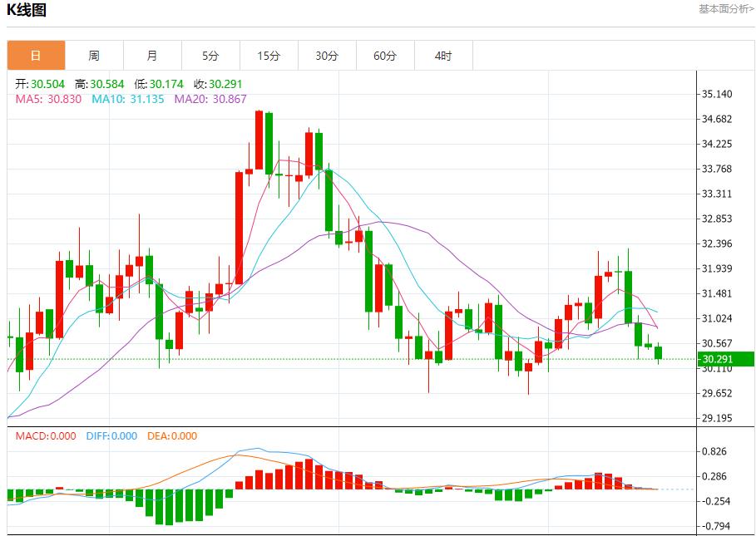756x536 pixels.
Task: Click the green 30.291 current price tag
Action: 725,359
